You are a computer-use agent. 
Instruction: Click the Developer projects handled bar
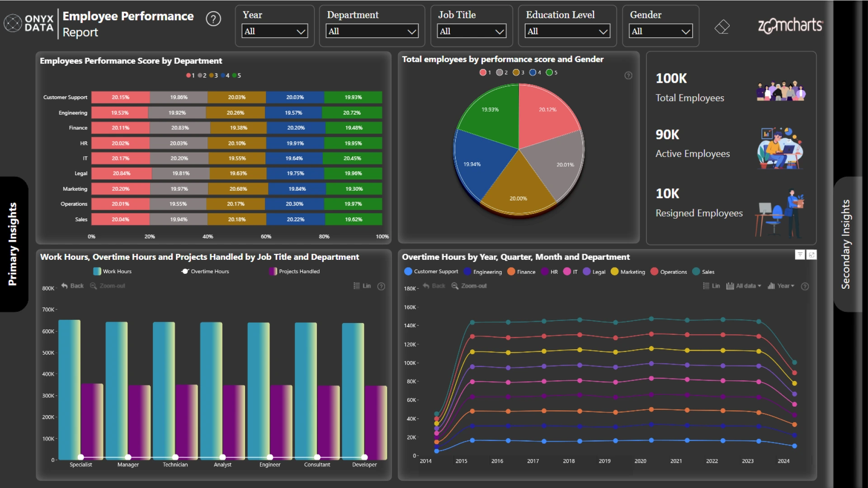click(375, 422)
